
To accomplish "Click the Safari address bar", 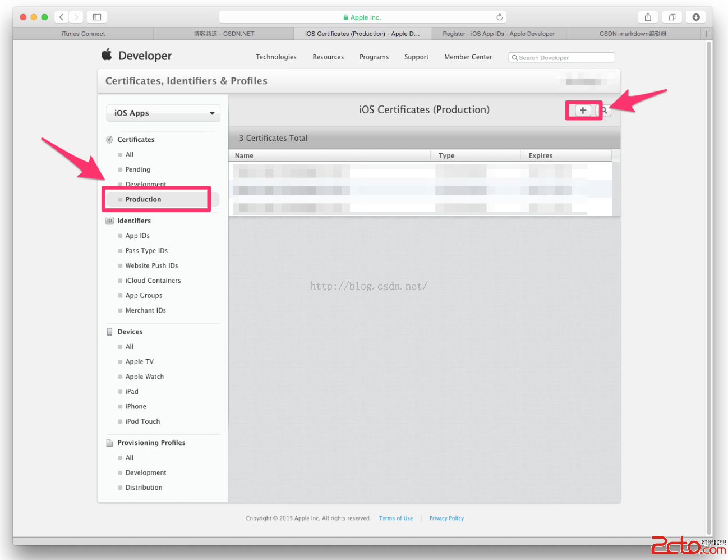I will point(363,17).
